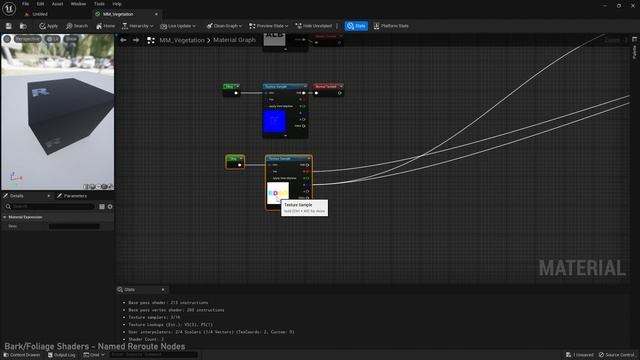The height and width of the screenshot is (360, 640).
Task: Close the Stats panel tab
Action: [163, 290]
